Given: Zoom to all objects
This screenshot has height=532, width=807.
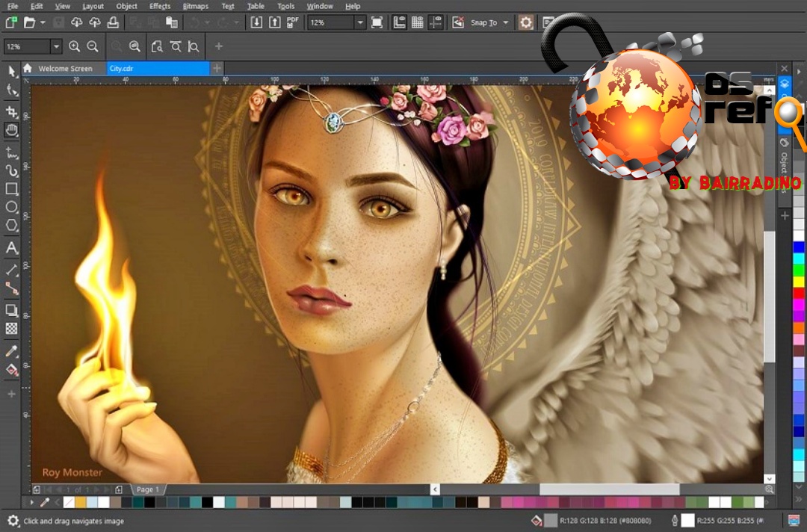Looking at the screenshot, I should [x=134, y=46].
